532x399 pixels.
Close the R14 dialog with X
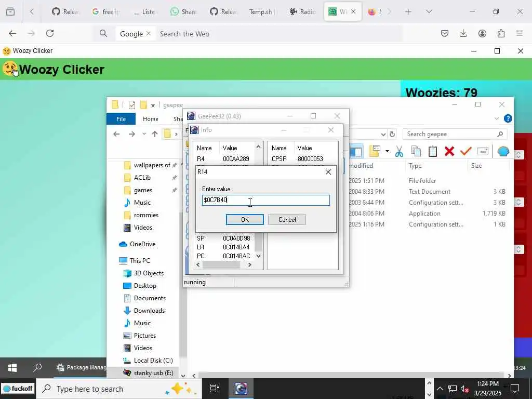328,172
